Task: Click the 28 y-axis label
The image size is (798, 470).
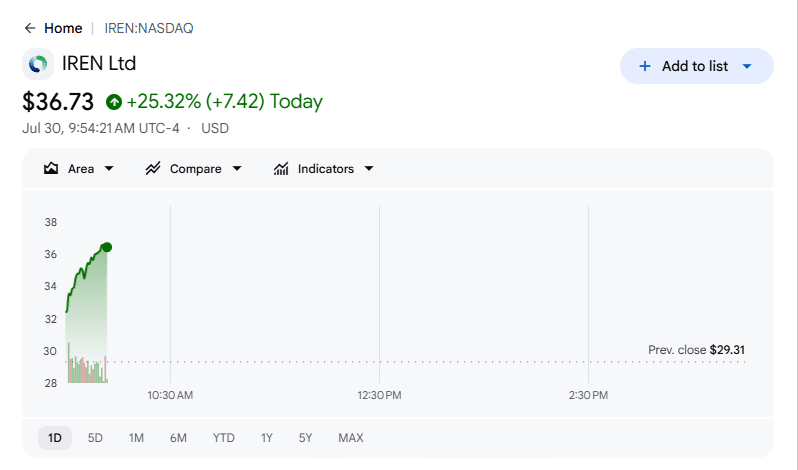Action: [50, 383]
